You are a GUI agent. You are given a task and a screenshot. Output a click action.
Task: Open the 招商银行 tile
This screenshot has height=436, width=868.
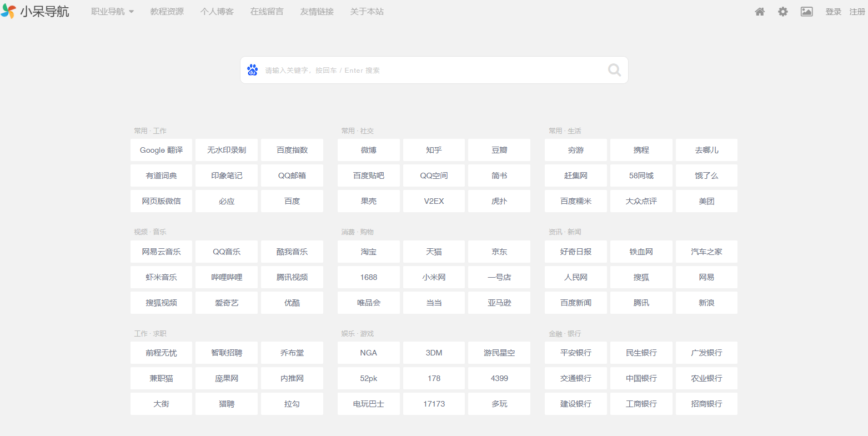click(x=706, y=404)
